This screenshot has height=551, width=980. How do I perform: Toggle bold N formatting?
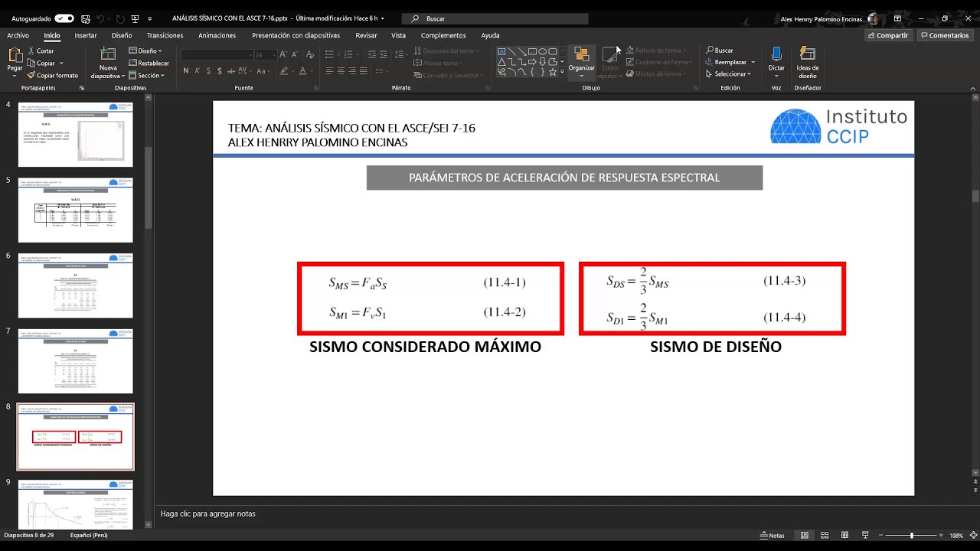pyautogui.click(x=186, y=70)
